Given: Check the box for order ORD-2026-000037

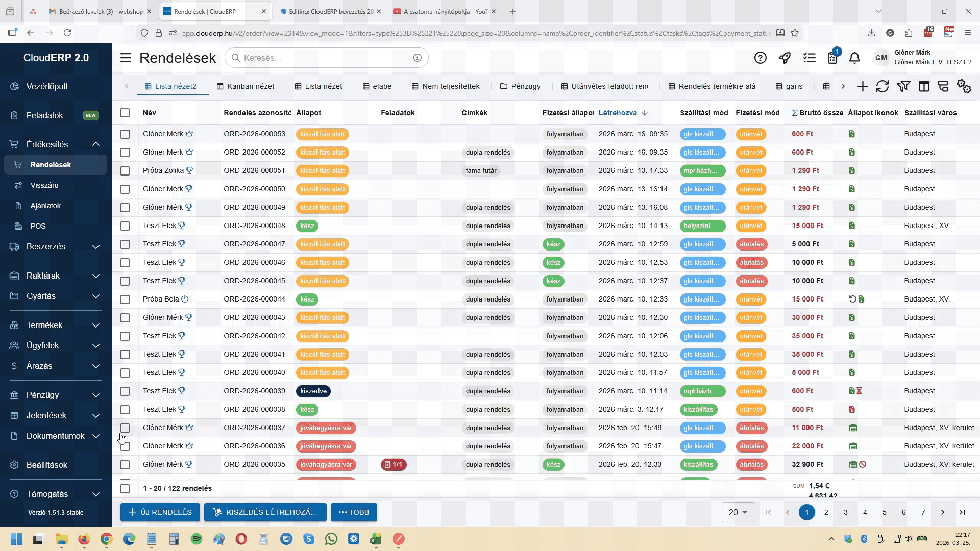Looking at the screenshot, I should [125, 428].
